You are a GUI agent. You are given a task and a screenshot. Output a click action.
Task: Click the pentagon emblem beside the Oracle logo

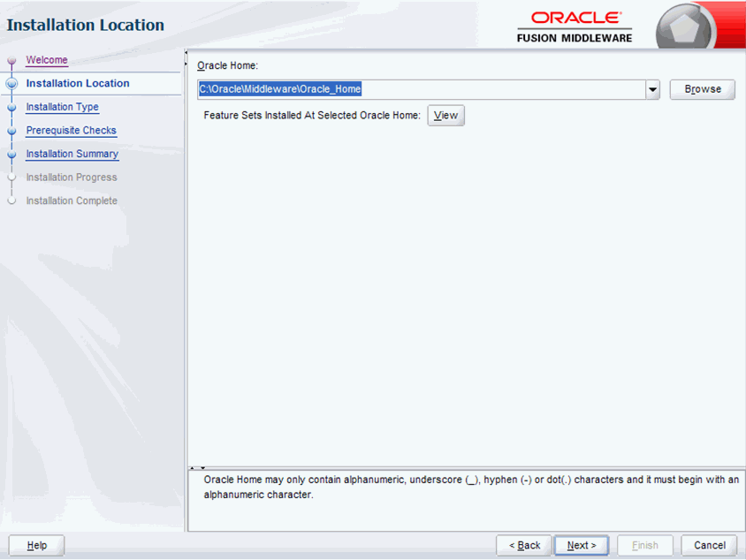click(x=687, y=26)
